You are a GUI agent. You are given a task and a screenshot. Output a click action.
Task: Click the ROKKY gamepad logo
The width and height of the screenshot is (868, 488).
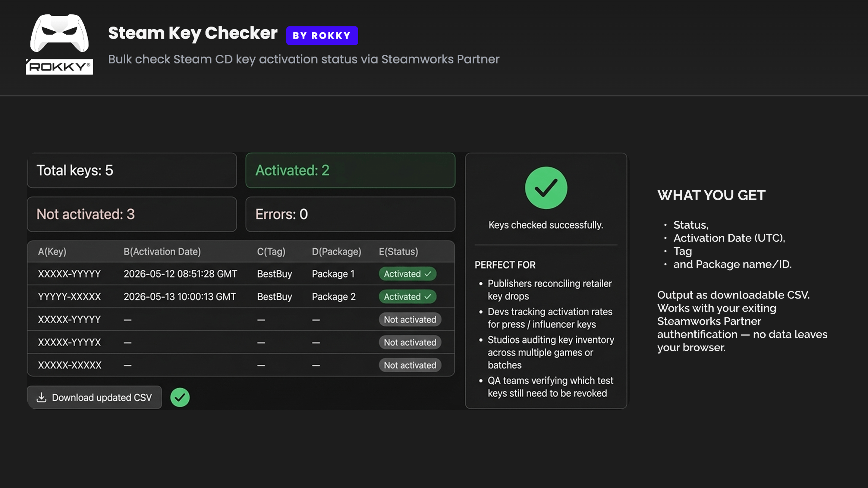tap(59, 44)
